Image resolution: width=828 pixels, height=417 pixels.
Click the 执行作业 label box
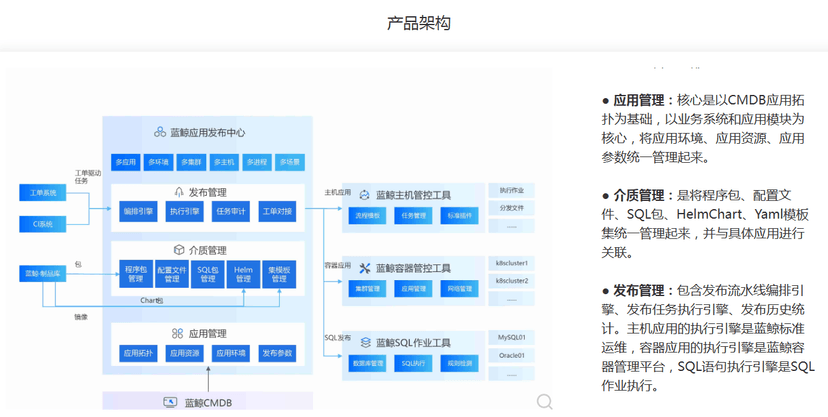click(x=511, y=190)
